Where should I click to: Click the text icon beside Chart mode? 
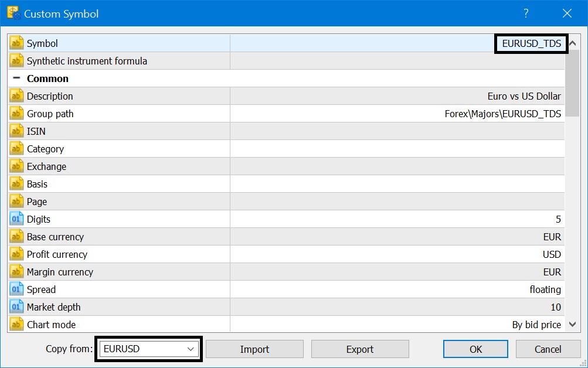point(17,325)
